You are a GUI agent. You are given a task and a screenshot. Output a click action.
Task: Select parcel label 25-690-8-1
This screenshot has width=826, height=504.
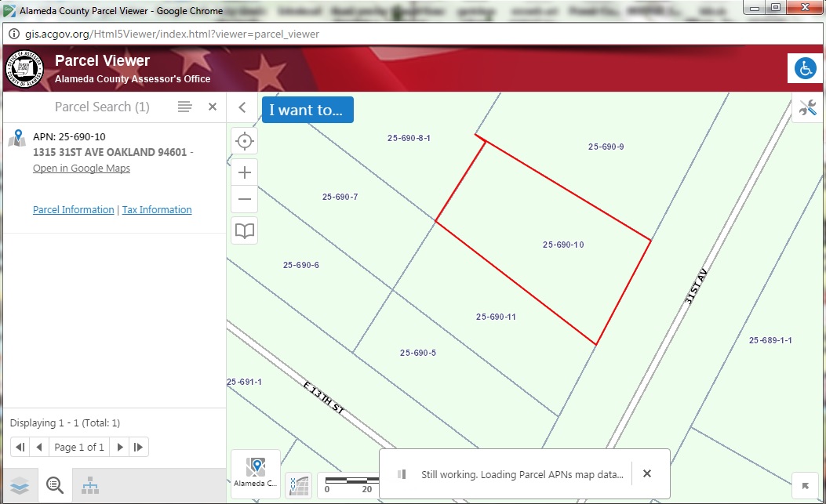pyautogui.click(x=409, y=139)
